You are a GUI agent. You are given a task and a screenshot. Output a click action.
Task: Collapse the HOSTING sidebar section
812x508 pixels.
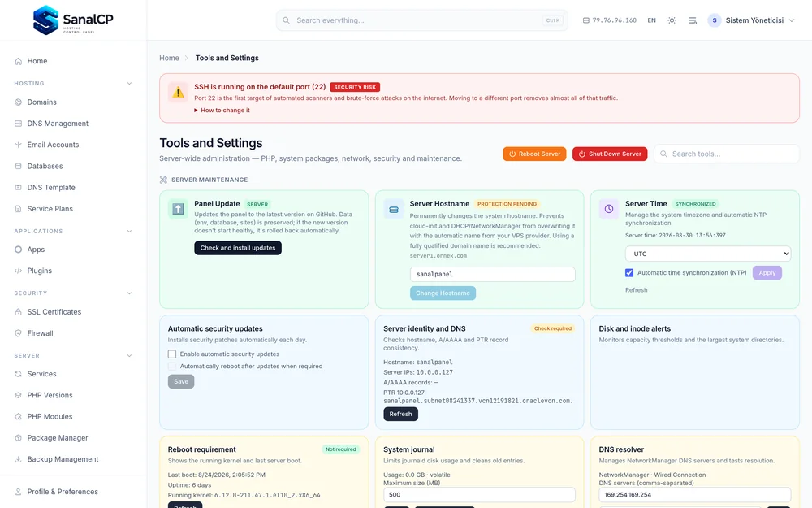click(129, 84)
